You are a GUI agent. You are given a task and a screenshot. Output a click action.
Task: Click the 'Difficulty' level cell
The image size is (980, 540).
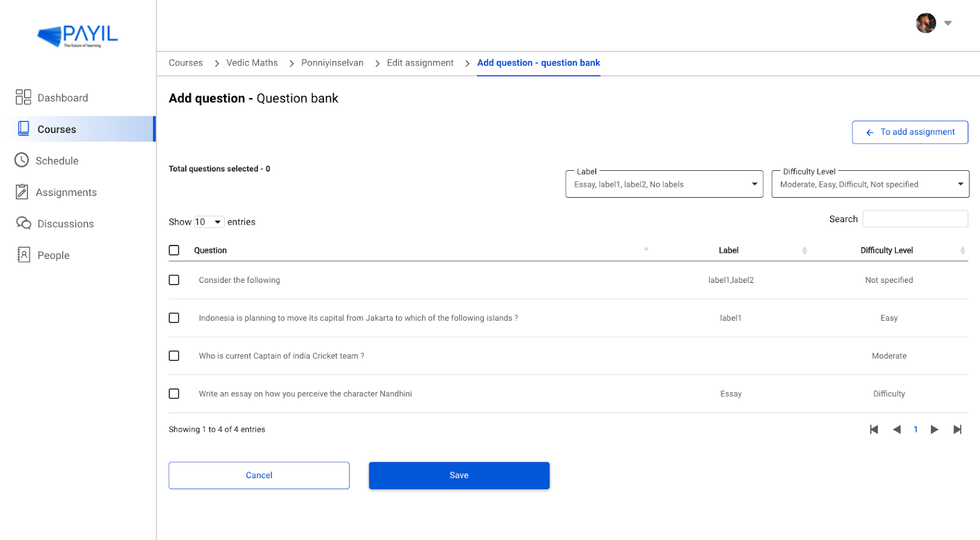pyautogui.click(x=889, y=394)
